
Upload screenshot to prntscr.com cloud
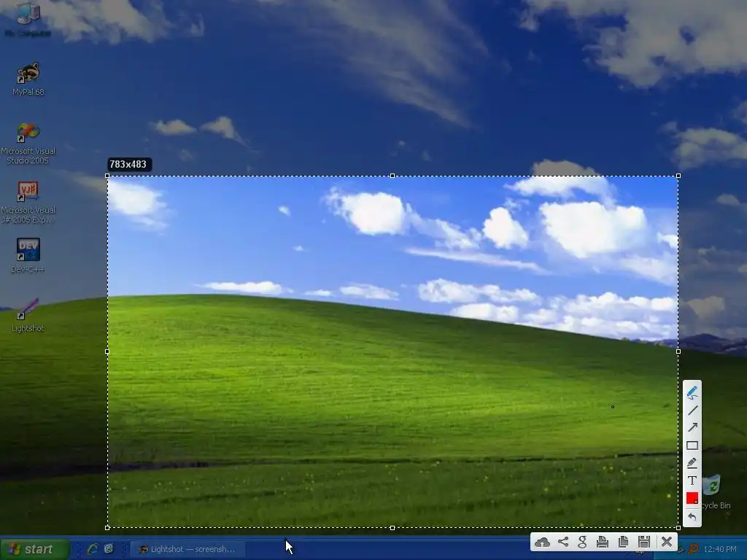(x=542, y=542)
